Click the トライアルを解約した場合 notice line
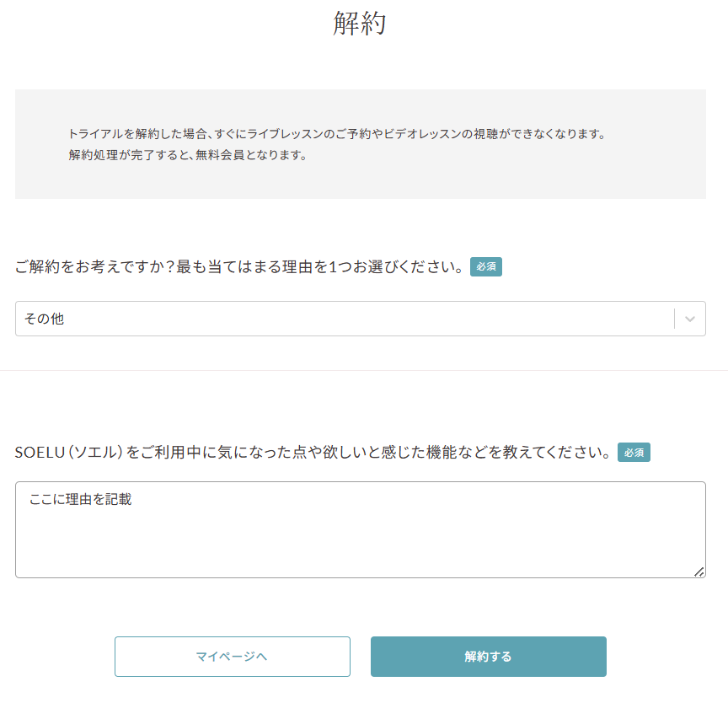 [x=337, y=134]
